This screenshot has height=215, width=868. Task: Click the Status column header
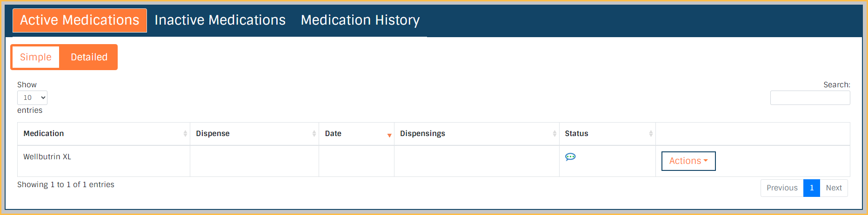tap(576, 134)
